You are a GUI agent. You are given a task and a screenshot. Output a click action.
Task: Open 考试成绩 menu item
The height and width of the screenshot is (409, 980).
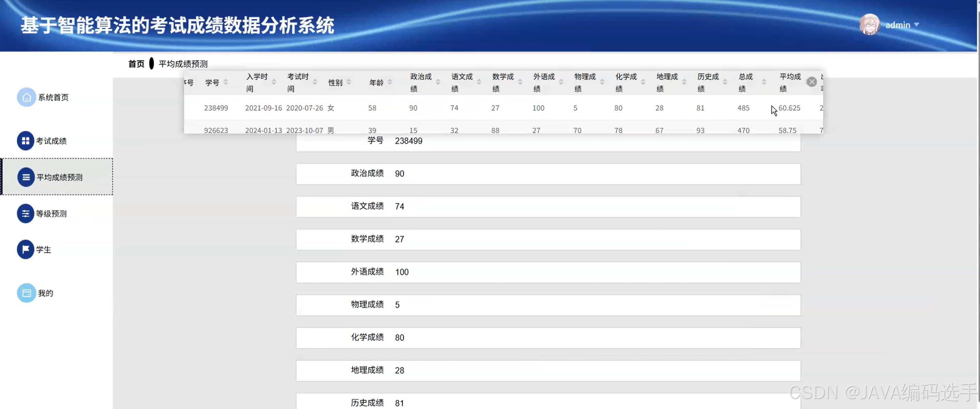(x=51, y=141)
